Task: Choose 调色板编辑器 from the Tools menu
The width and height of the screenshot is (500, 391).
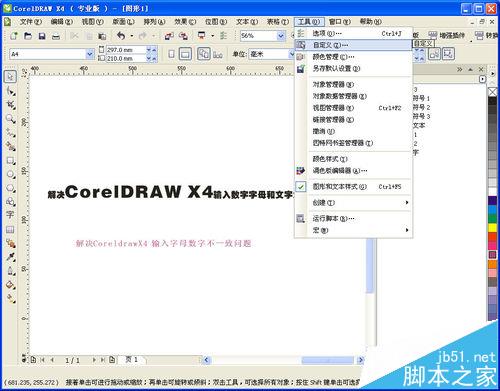Action: [x=353, y=171]
